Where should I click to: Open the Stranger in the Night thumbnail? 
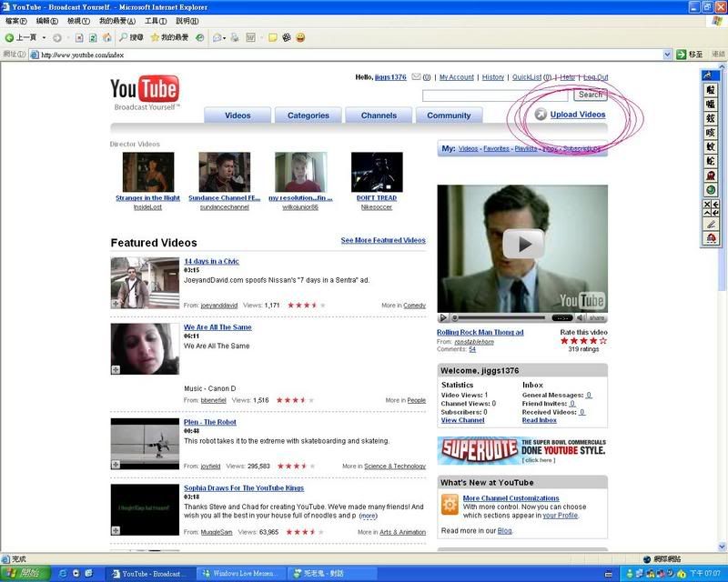tap(148, 172)
